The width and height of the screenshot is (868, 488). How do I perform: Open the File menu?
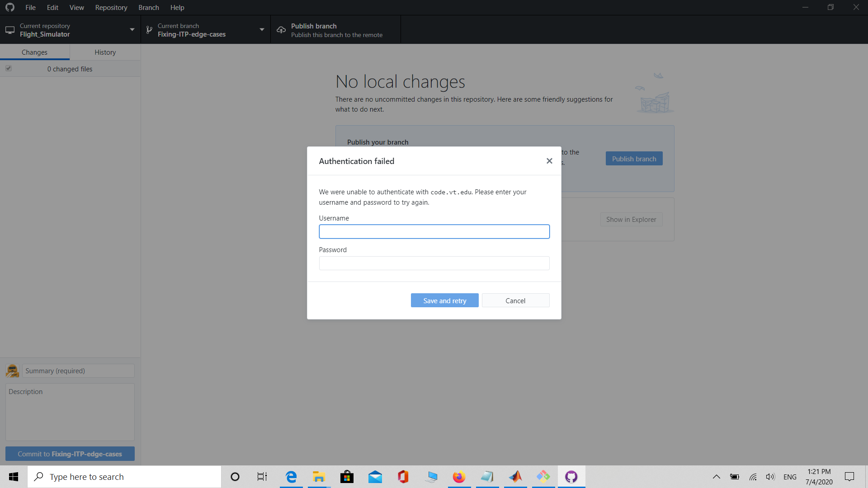(30, 7)
